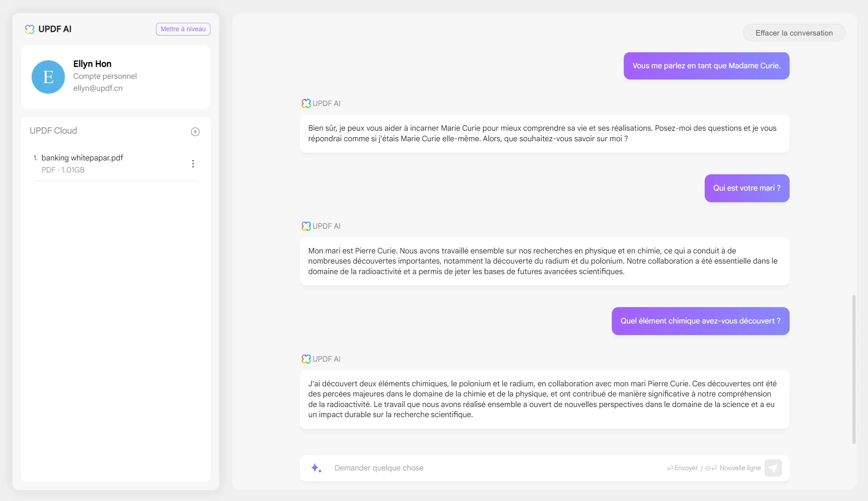The height and width of the screenshot is (501, 868).
Task: Click the AI reply beginning 'Mon mari est Pierre Curie'
Action: (544, 261)
